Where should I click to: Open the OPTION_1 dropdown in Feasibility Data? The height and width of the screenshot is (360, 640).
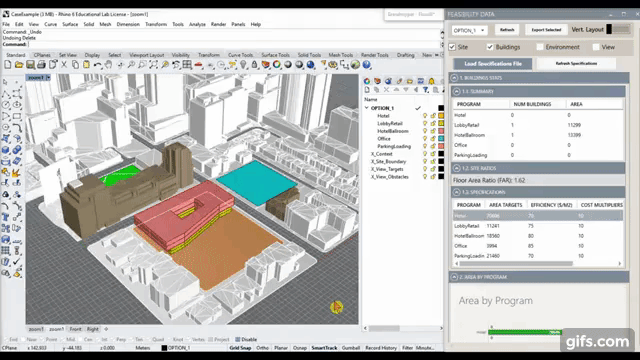coord(469,30)
